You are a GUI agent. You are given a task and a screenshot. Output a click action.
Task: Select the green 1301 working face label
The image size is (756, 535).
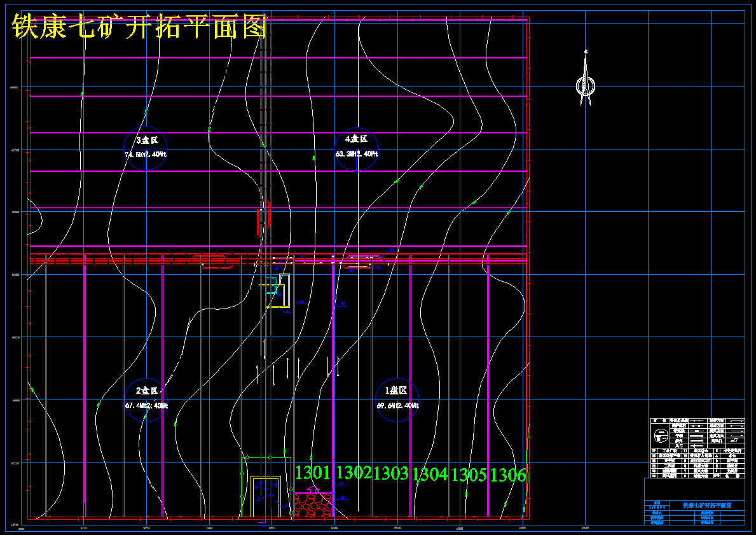[312, 473]
